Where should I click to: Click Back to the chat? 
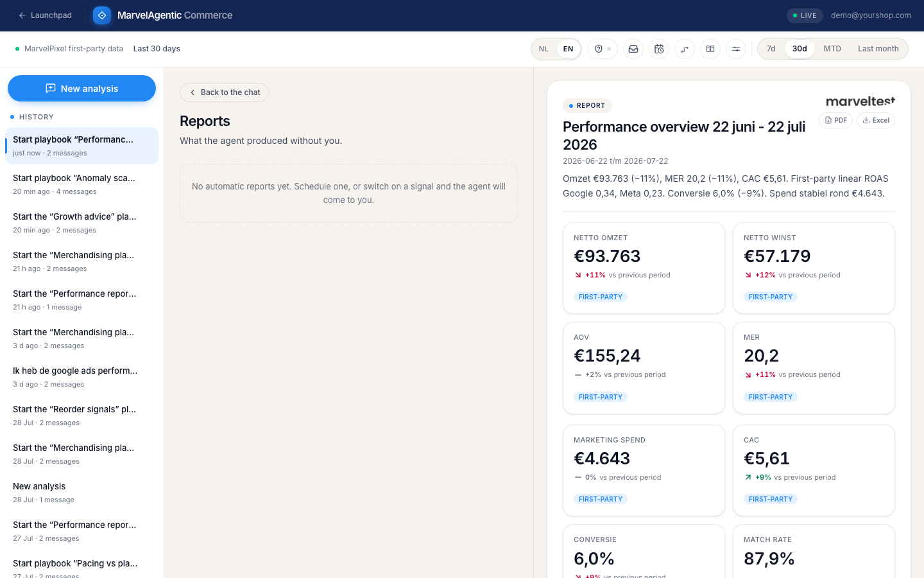coord(224,92)
